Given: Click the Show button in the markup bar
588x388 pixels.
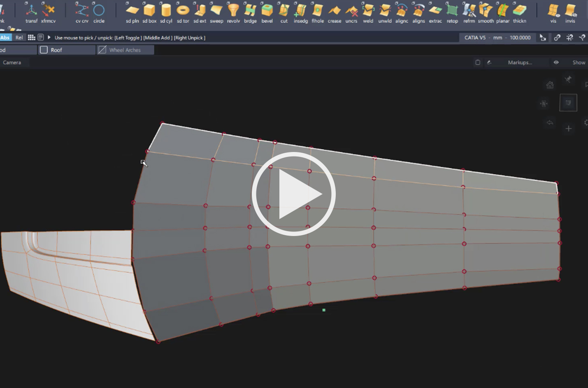Looking at the screenshot, I should [x=579, y=62].
